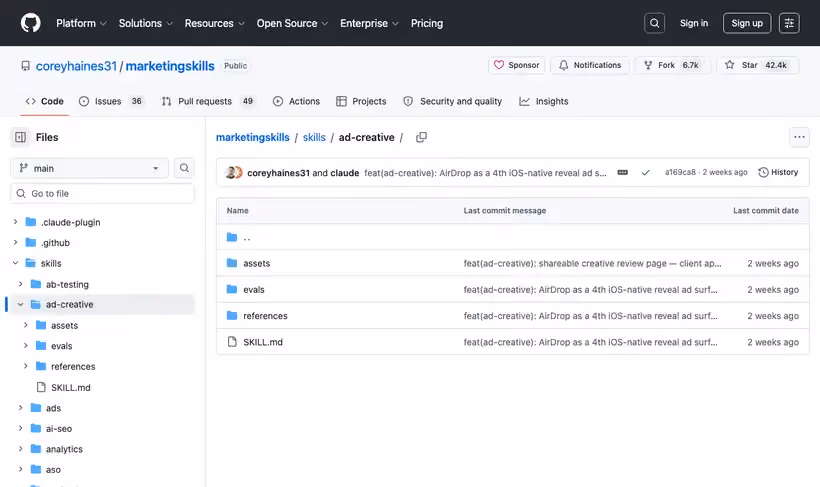Click the skills breadcrumb link
The height and width of the screenshot is (487, 820).
click(314, 137)
